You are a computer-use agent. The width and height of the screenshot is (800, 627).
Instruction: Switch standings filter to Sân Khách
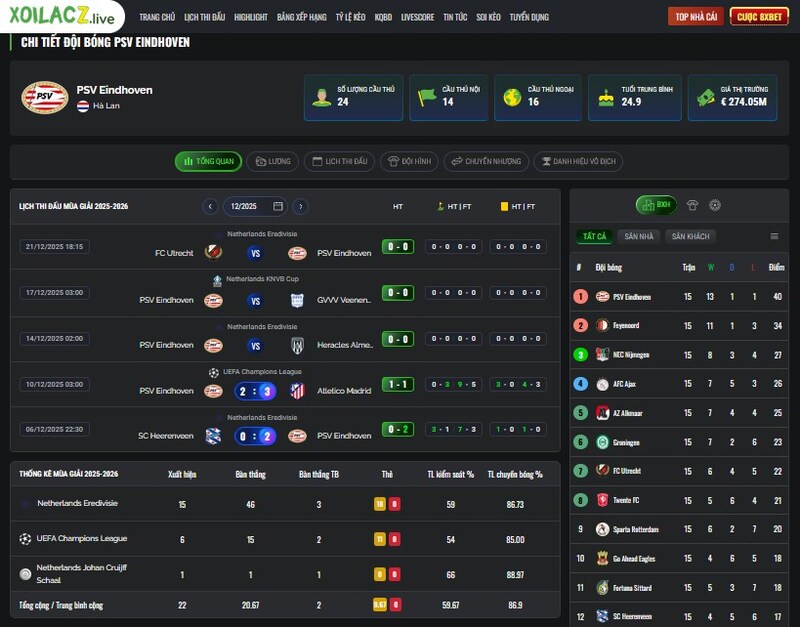690,236
